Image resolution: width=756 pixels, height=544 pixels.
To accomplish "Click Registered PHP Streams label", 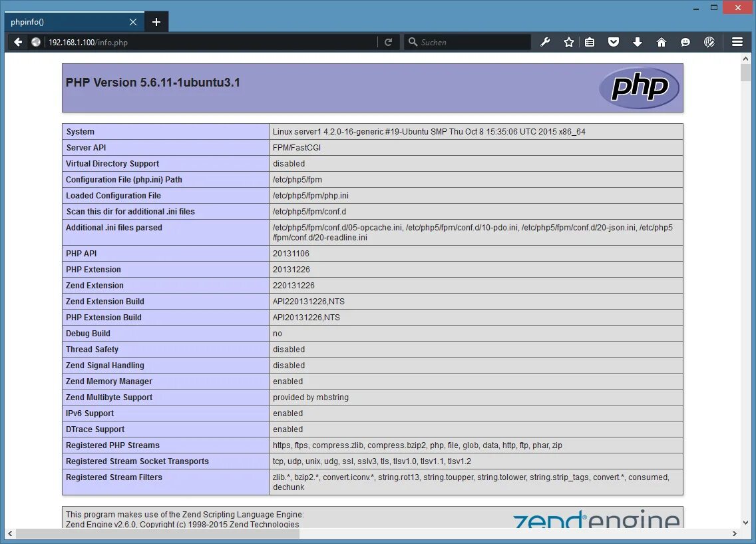I will (112, 445).
